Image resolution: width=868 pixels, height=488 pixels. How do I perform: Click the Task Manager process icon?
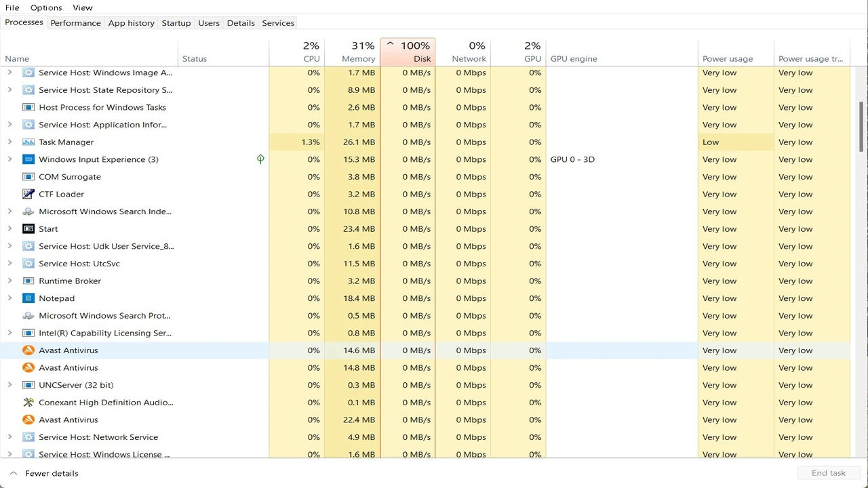[x=28, y=142]
